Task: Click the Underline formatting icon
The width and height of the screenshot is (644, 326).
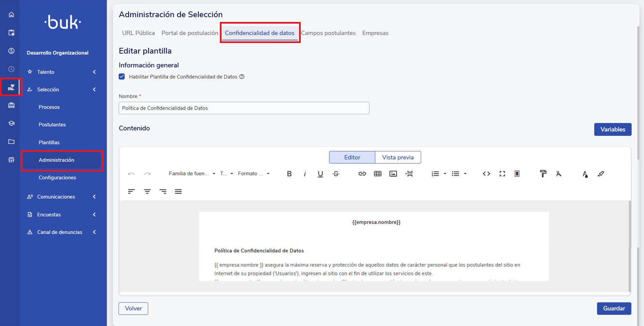Action: [x=320, y=174]
